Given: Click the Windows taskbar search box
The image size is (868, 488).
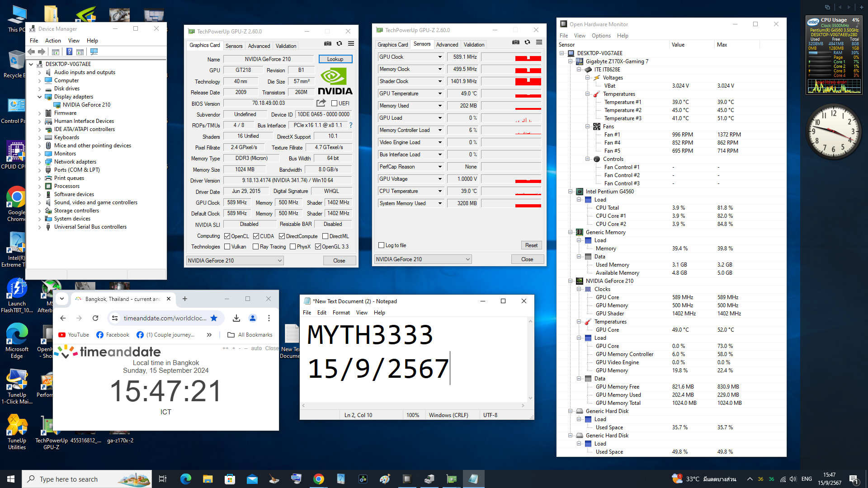Looking at the screenshot, I should pyautogui.click(x=86, y=479).
